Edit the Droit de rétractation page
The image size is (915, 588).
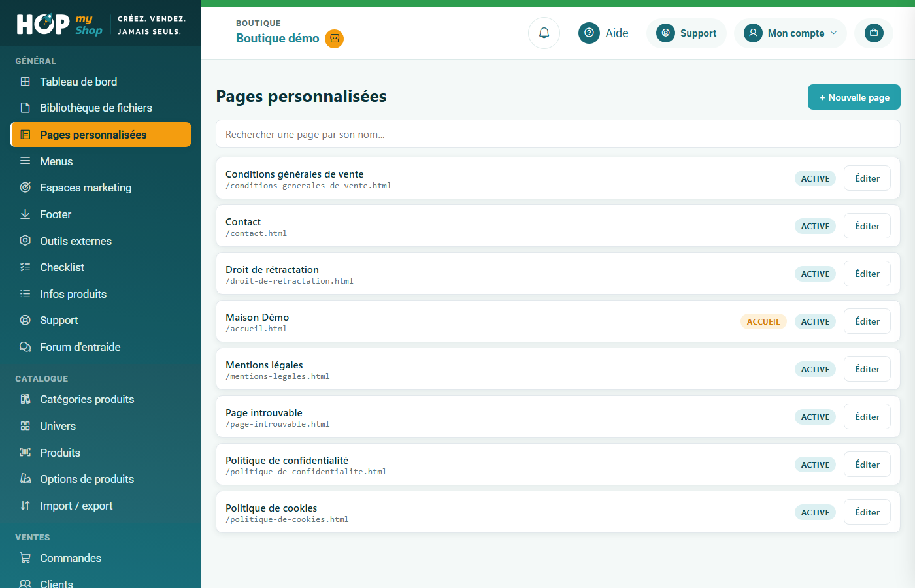[867, 274]
